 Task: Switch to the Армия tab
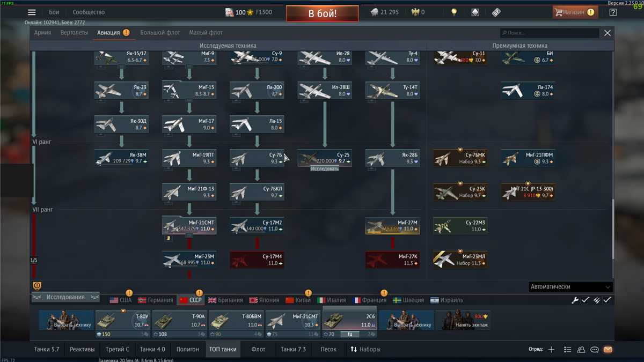[x=43, y=33]
